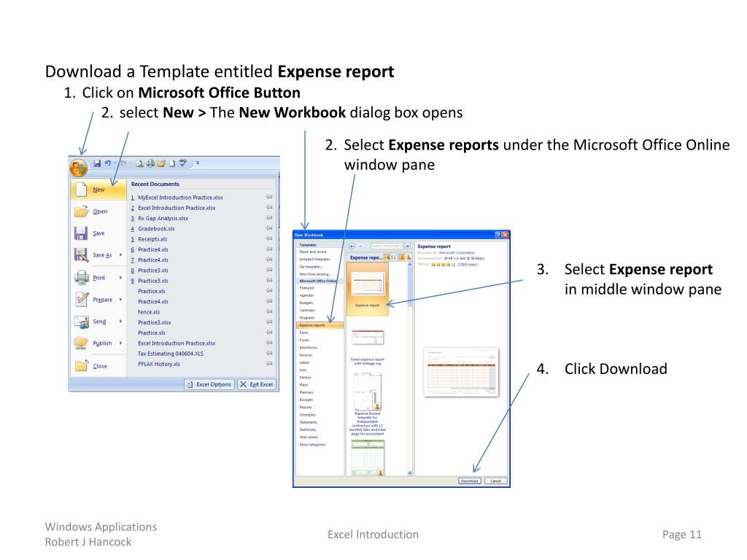
Task: Expand the Save As submenu arrow
Action: [x=120, y=255]
